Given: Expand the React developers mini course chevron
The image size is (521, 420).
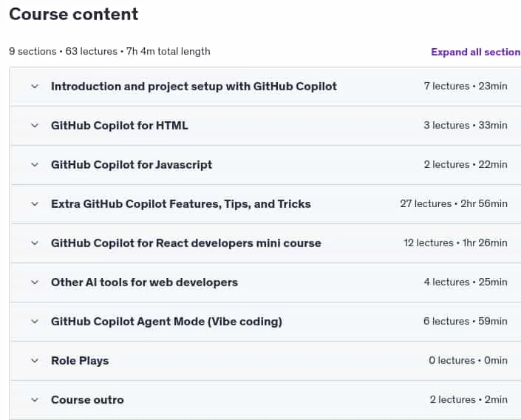Looking at the screenshot, I should (35, 243).
